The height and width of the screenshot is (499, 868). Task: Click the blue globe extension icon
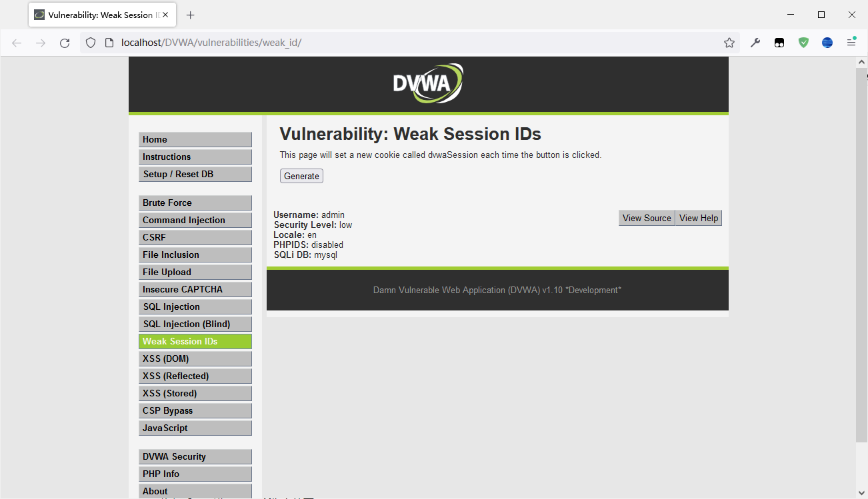(827, 43)
